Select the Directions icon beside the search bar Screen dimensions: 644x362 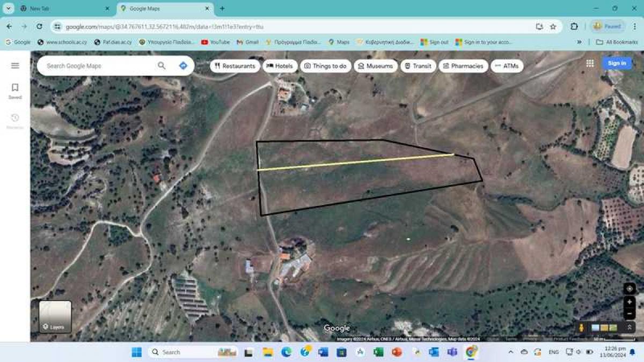click(x=182, y=65)
